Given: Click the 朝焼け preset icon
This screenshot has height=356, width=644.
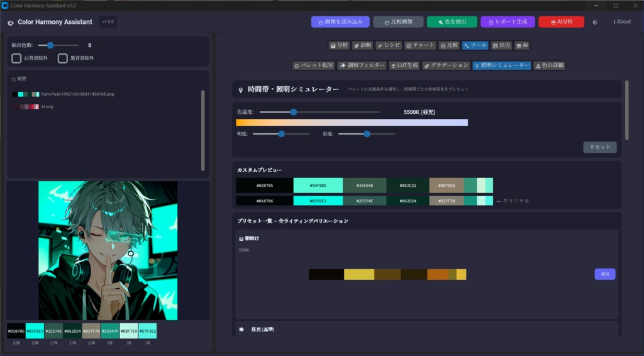Looking at the screenshot, I should [x=241, y=238].
